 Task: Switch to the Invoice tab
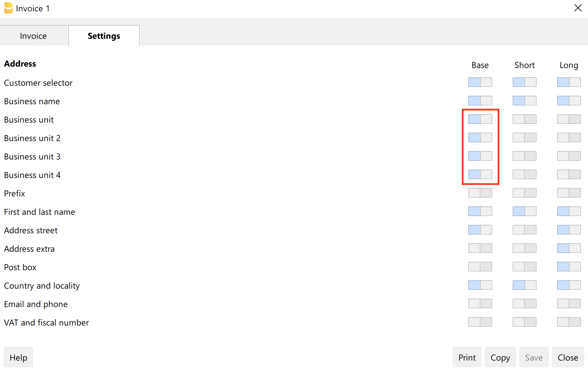(33, 36)
